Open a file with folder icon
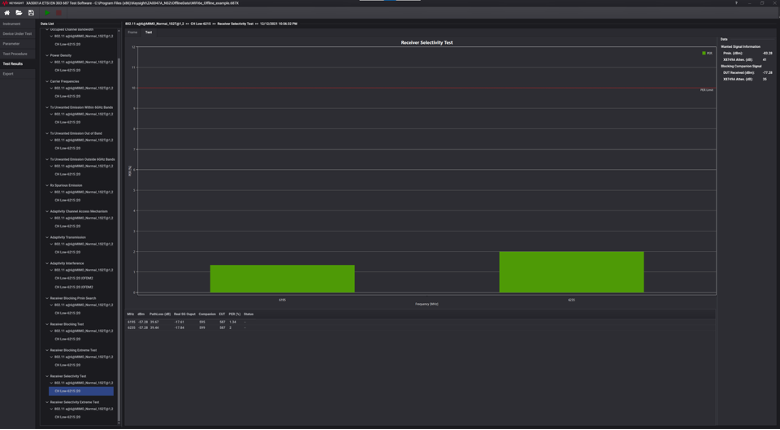 (x=19, y=13)
